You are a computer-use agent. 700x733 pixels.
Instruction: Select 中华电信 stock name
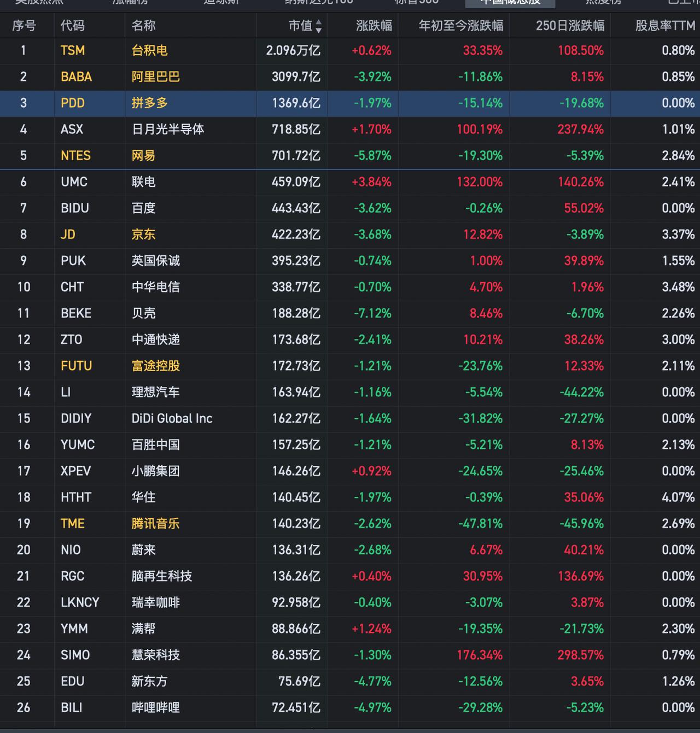(x=155, y=286)
